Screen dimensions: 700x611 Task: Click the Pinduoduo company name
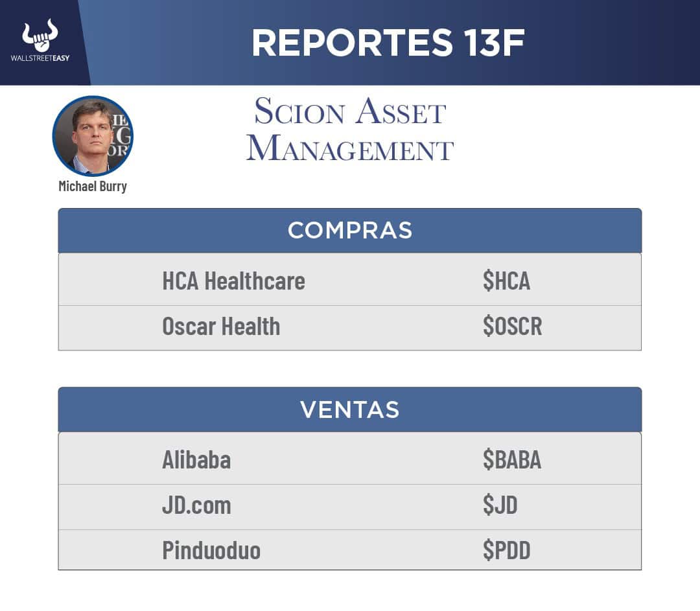pyautogui.click(x=211, y=551)
